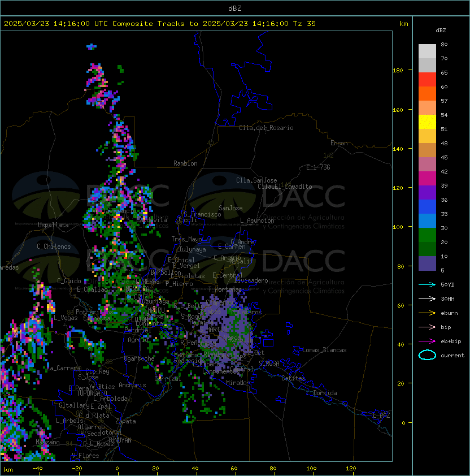
Task: Click the cyan 'current' ellipse symbol in the legend
Action: (x=427, y=355)
